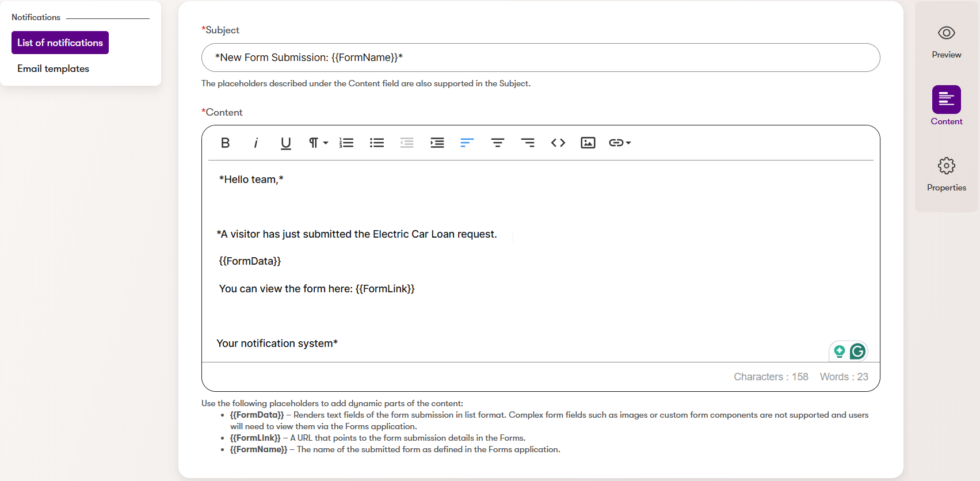Apply italic formatting in the toolbar
The image size is (980, 481).
click(256, 143)
